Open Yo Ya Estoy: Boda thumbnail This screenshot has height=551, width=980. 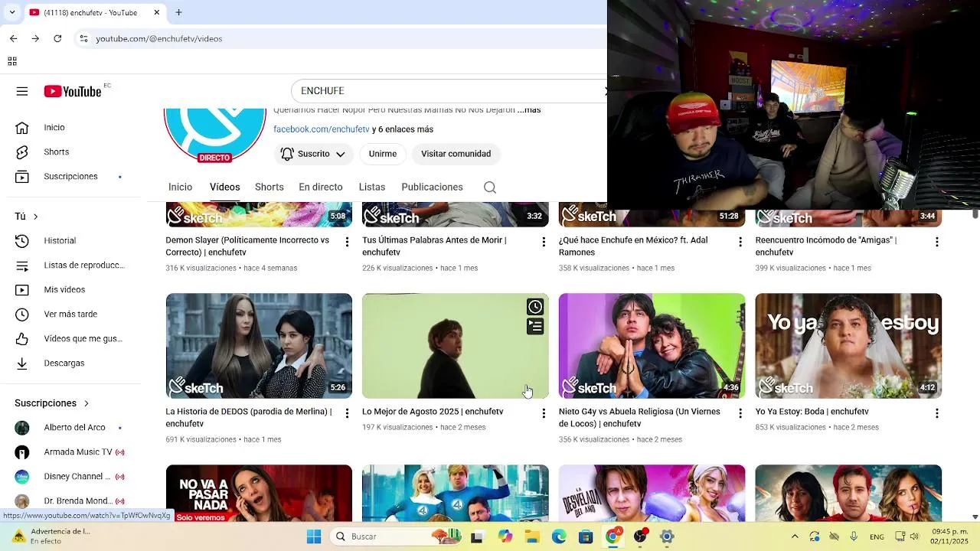[848, 346]
